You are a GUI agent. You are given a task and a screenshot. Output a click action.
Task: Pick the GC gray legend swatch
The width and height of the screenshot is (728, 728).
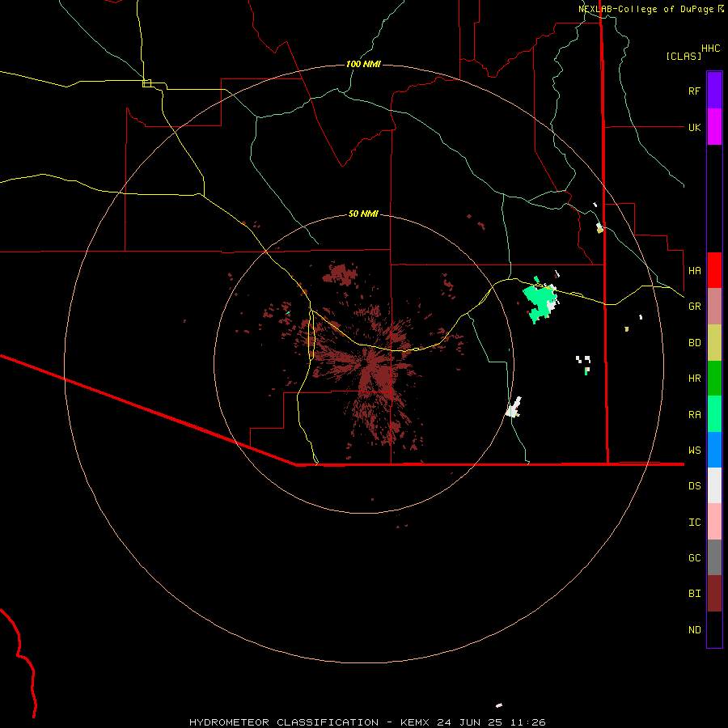click(x=714, y=557)
